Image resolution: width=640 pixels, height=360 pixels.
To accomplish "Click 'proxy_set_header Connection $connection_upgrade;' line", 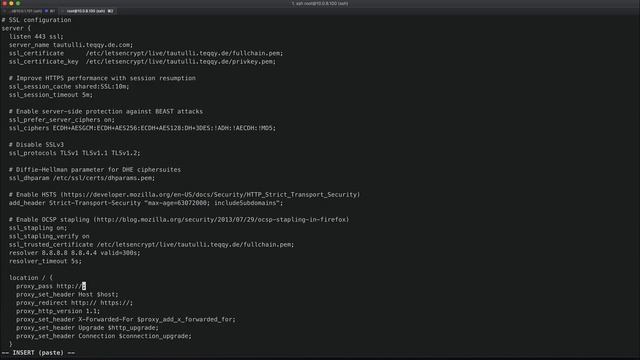I will point(104,336).
